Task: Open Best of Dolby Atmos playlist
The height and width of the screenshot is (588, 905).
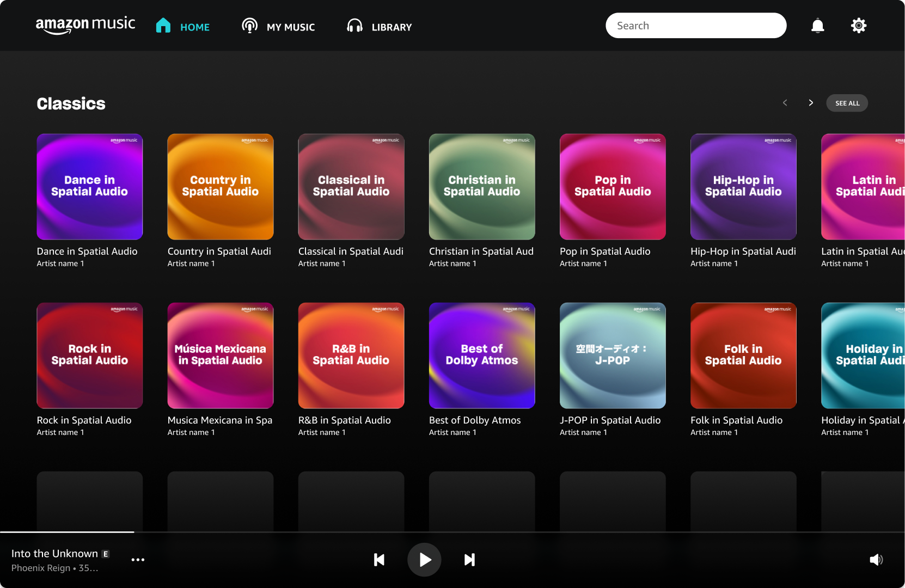Action: coord(482,356)
